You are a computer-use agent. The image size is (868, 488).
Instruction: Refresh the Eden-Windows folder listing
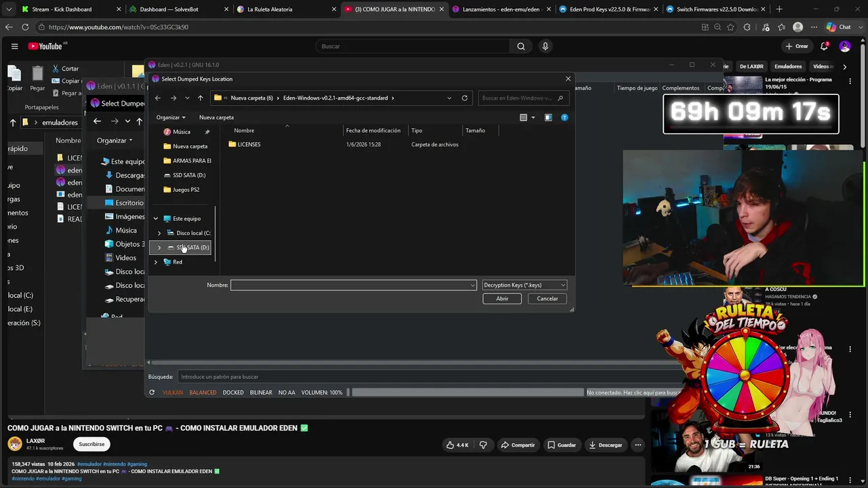[465, 98]
